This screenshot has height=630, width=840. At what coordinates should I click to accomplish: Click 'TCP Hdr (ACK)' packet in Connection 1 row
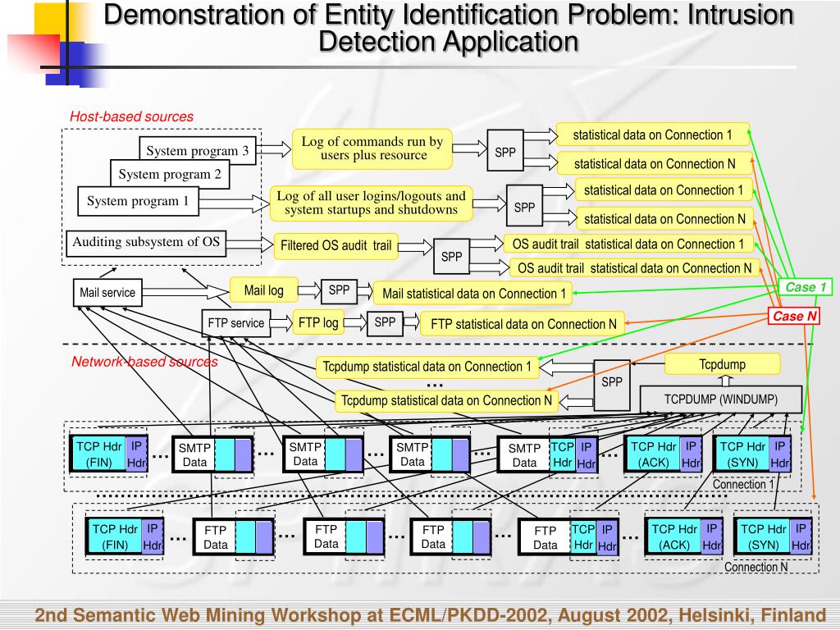tap(663, 454)
